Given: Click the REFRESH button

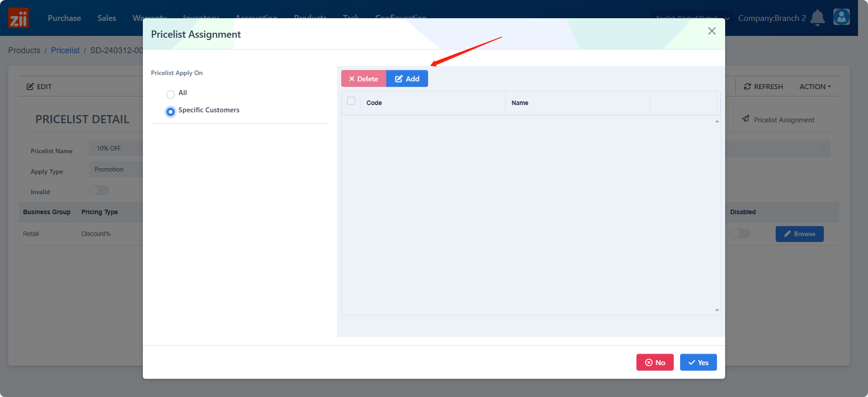Looking at the screenshot, I should 763,86.
